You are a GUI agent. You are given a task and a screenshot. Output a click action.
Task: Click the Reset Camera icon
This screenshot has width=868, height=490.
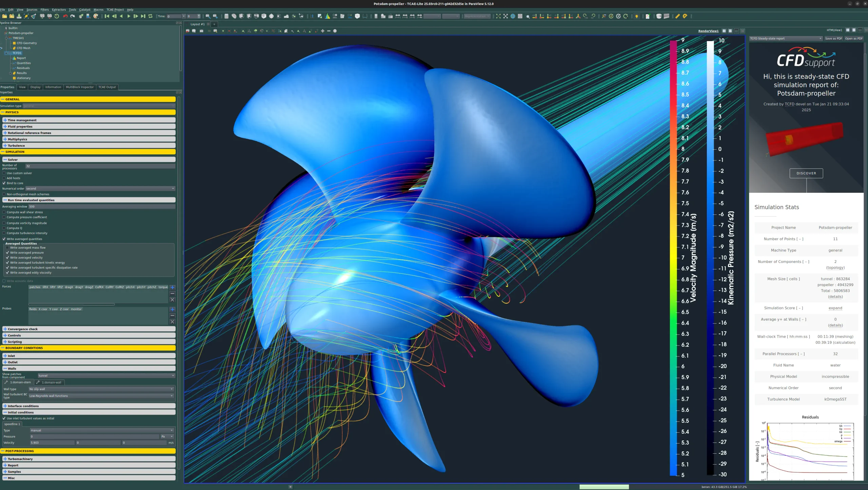pos(498,16)
